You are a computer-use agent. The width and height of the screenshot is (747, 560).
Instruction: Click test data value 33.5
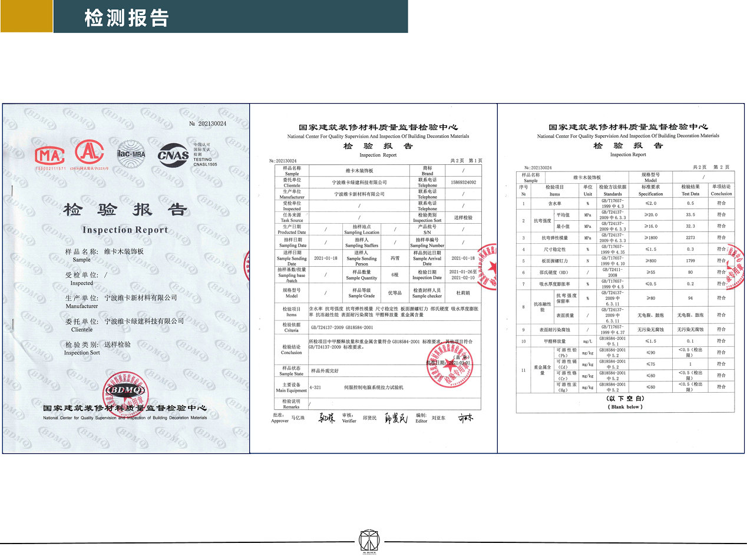coord(690,215)
